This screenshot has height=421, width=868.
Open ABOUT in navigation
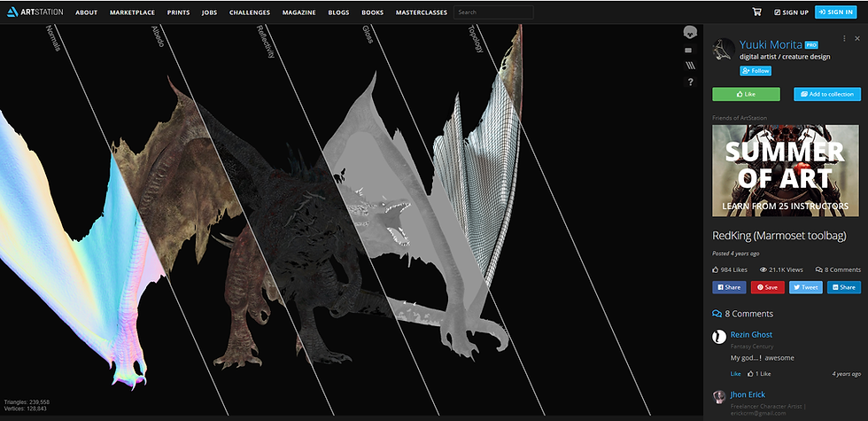(87, 12)
